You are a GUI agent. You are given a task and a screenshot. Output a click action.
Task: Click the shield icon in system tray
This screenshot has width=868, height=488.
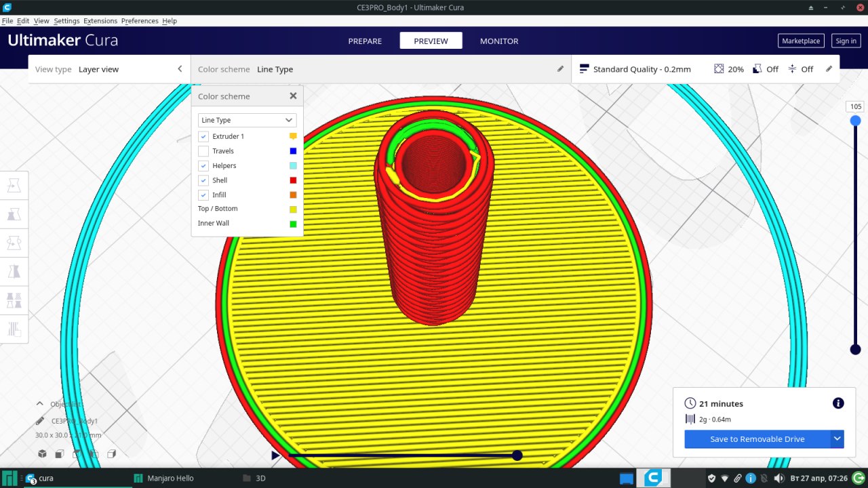[x=711, y=479]
